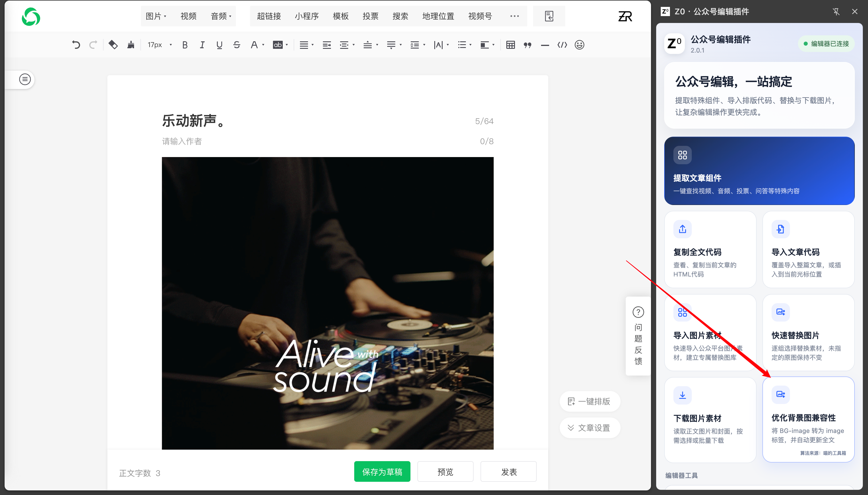Open the 图片 insert menu
The height and width of the screenshot is (495, 868).
(156, 16)
